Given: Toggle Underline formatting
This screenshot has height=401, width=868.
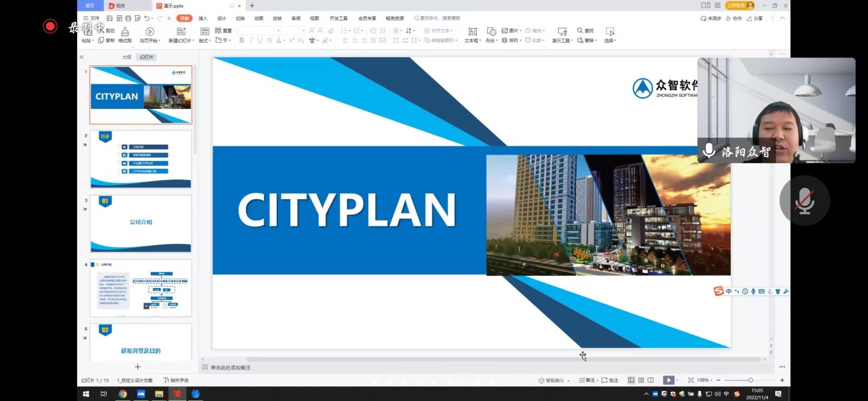Looking at the screenshot, I should click(x=260, y=40).
